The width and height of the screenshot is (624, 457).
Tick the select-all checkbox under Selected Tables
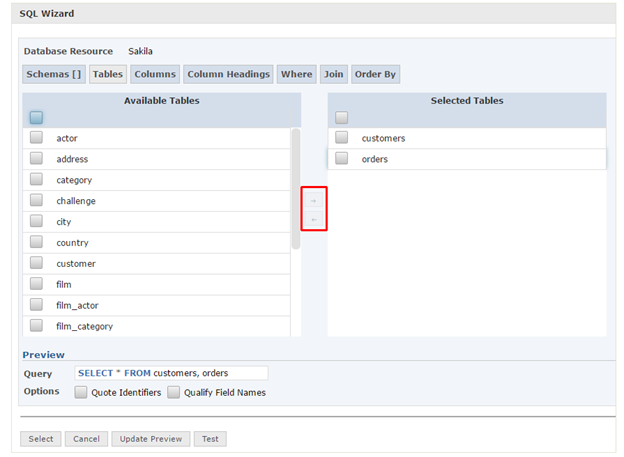pos(341,117)
